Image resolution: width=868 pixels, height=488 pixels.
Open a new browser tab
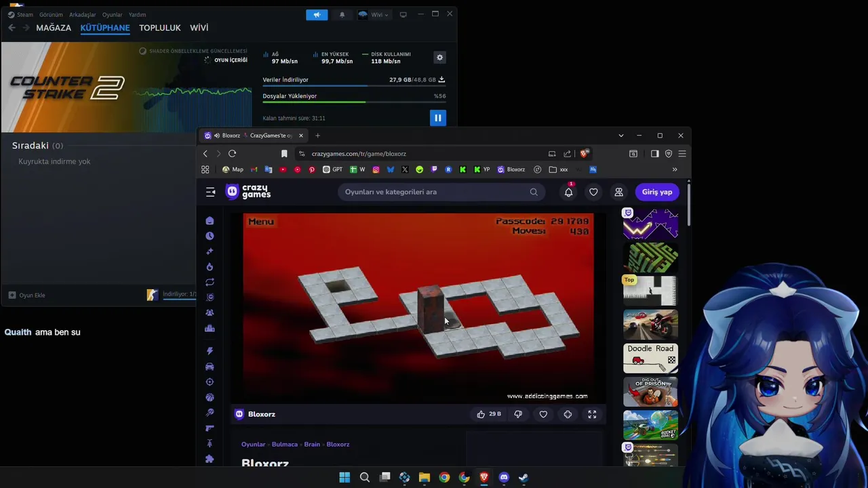pos(317,136)
